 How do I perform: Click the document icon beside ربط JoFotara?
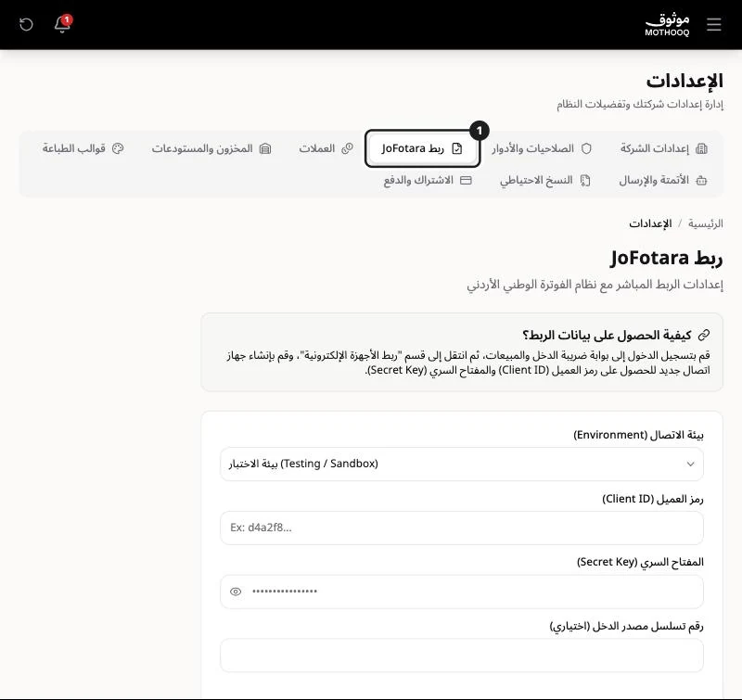pyautogui.click(x=457, y=148)
